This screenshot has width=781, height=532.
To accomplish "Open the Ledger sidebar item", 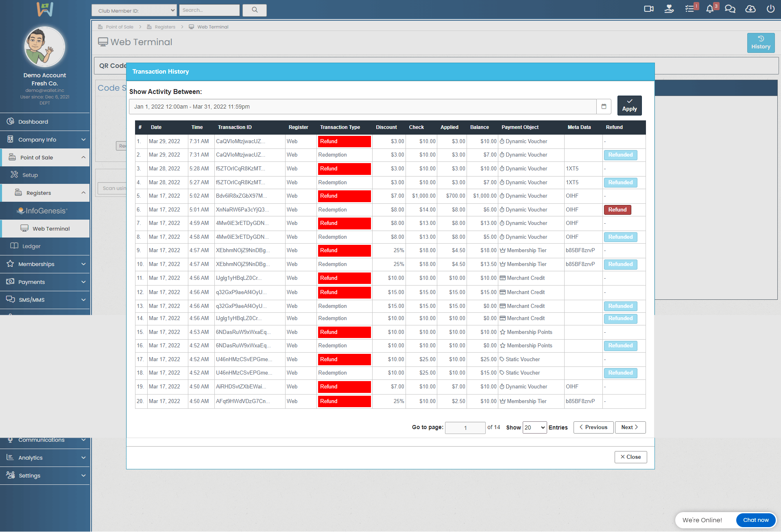I will pyautogui.click(x=31, y=246).
